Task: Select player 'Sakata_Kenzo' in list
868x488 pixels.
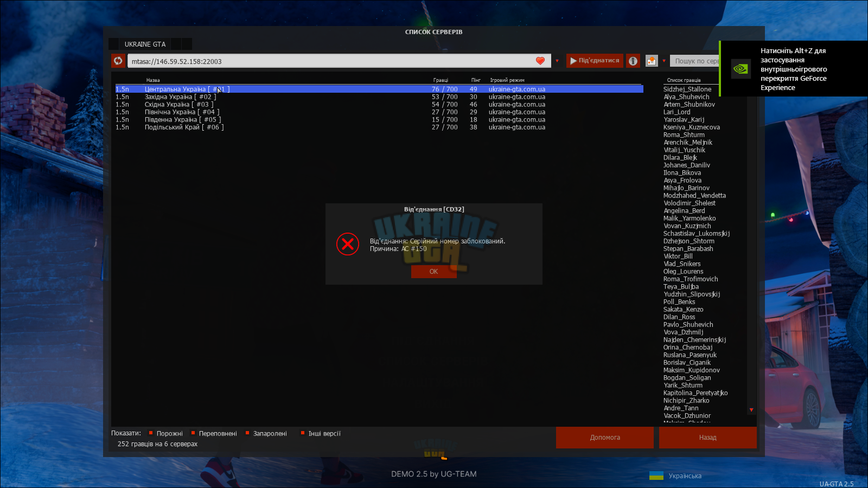Action: point(683,310)
